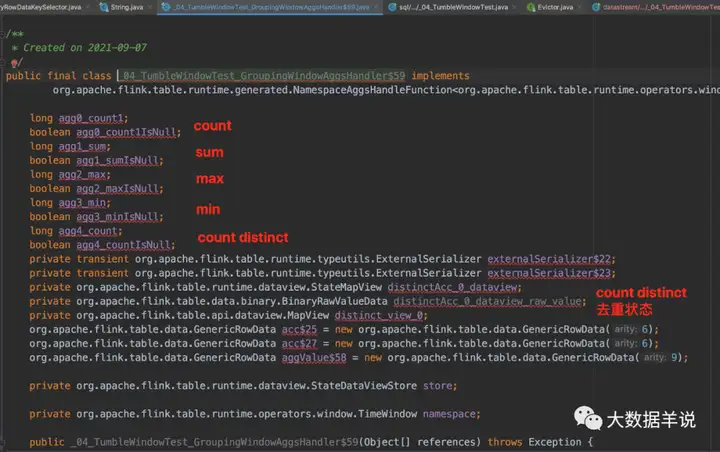Click the 'Created on 2021-09-07' comment
Screen dimensions: 720x452
coord(85,47)
